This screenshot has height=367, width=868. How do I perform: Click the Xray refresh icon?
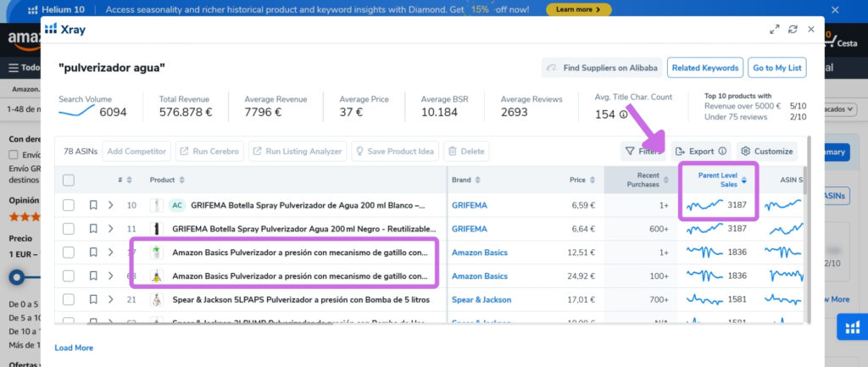click(793, 30)
